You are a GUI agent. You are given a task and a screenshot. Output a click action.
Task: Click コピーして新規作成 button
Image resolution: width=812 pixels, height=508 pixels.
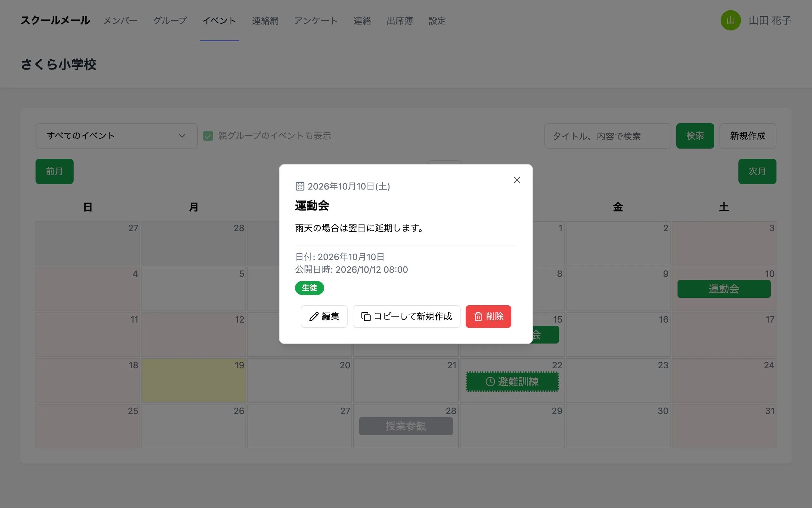pos(406,317)
